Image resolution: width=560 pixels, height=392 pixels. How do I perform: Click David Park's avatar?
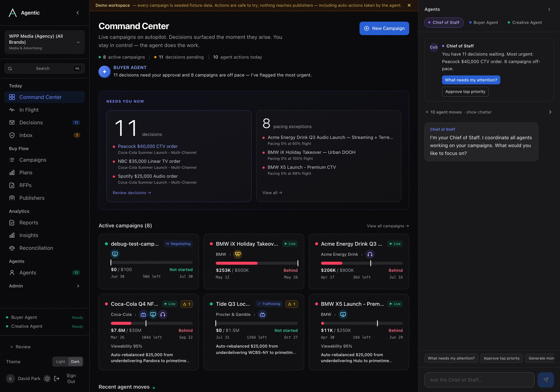point(10,378)
